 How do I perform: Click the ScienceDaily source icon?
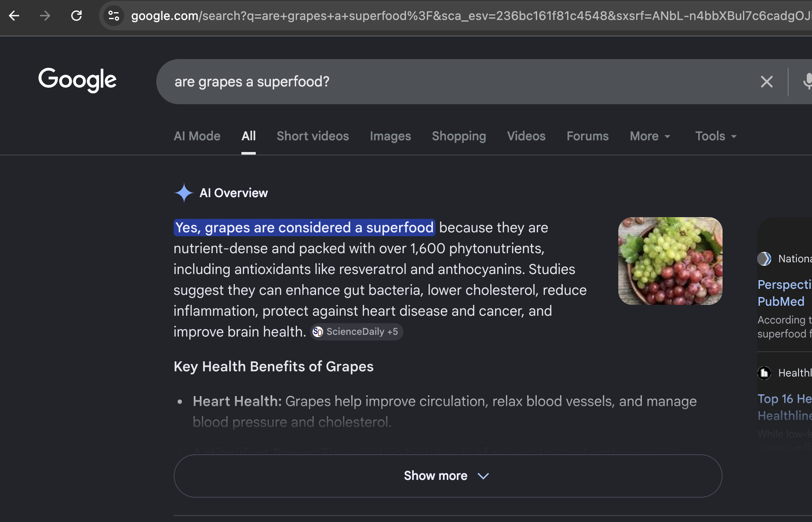click(x=318, y=332)
